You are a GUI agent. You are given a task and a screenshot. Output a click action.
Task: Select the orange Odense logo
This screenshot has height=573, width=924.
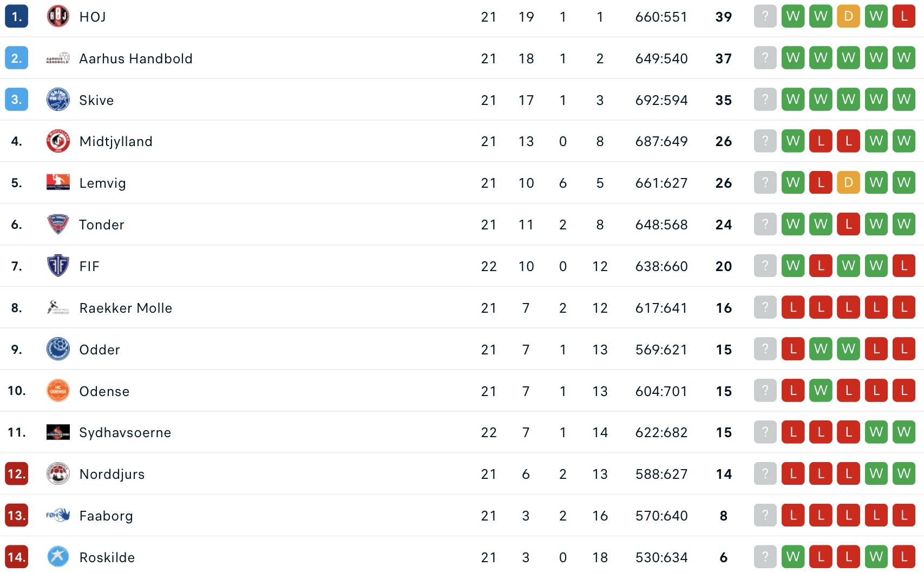coord(58,391)
